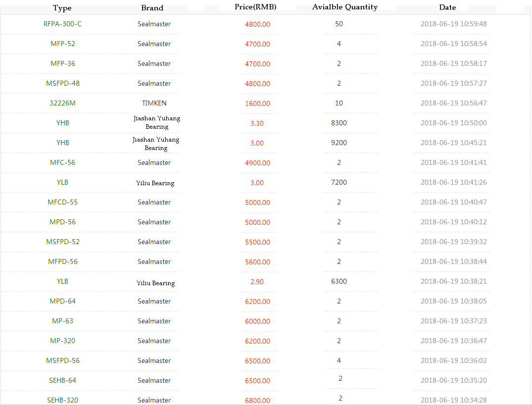Image resolution: width=532 pixels, height=405 pixels.
Task: Open the MFP-36 bearing link
Action: coord(63,63)
